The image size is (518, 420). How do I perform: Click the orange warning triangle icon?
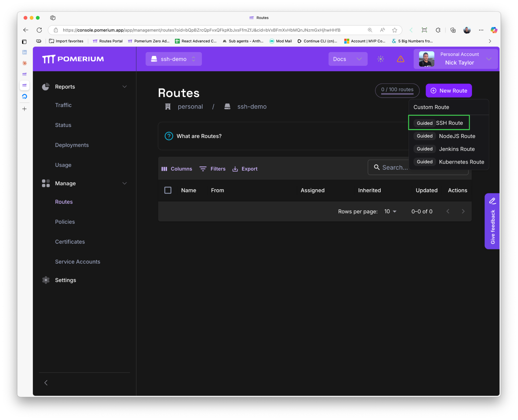401,59
